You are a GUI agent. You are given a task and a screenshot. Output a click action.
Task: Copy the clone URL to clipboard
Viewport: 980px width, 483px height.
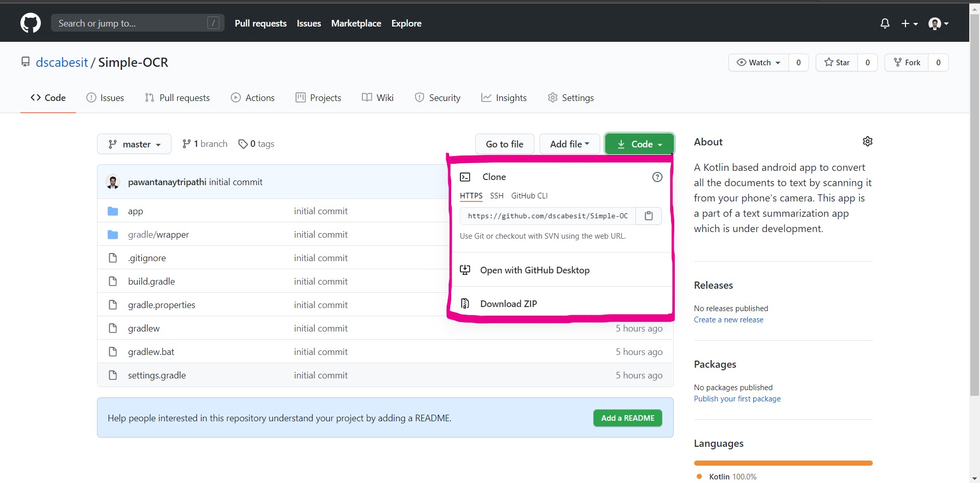point(649,216)
